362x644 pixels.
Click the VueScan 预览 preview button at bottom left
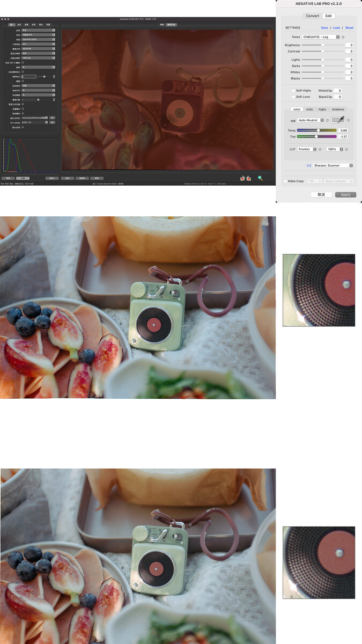[8, 178]
